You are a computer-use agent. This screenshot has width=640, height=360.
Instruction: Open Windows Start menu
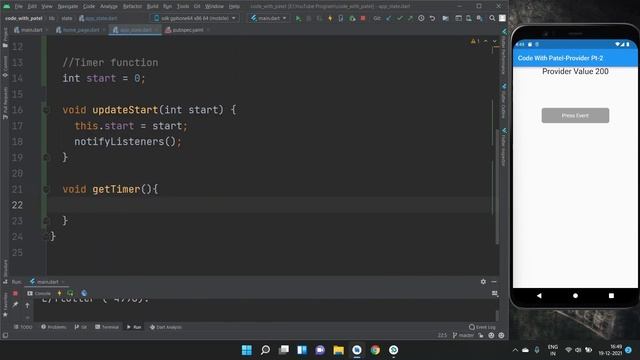247,350
